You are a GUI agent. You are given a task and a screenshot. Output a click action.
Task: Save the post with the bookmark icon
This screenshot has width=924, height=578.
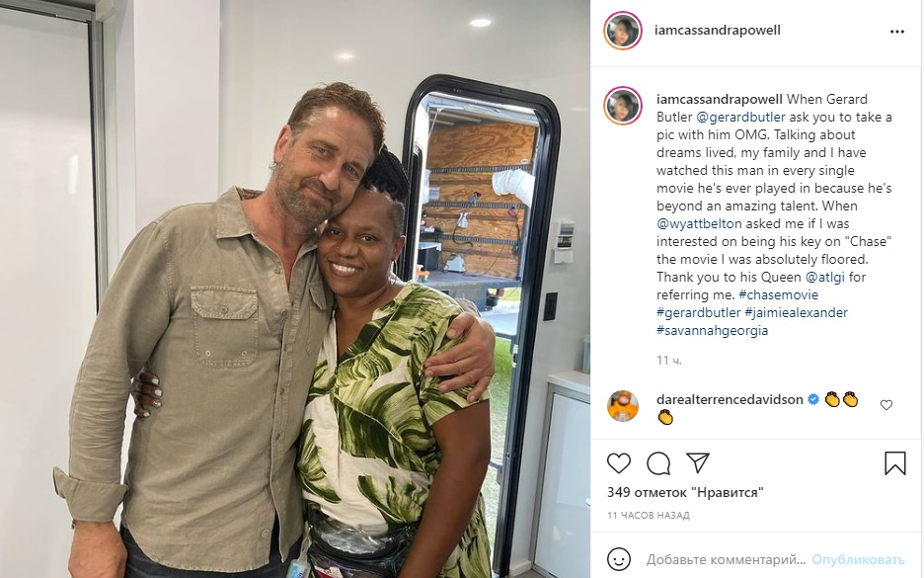pos(895,463)
